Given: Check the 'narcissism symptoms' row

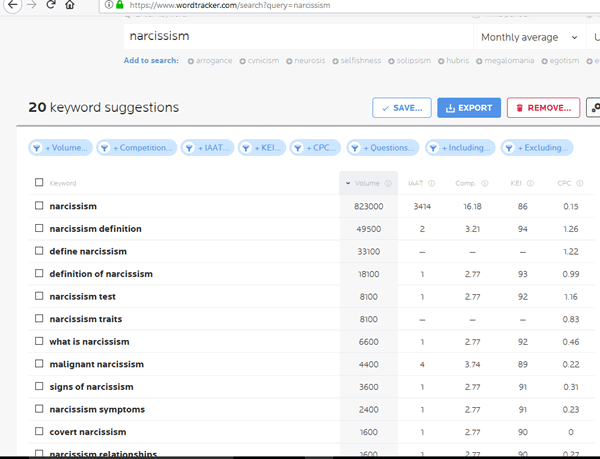Looking at the screenshot, I should click(39, 409).
